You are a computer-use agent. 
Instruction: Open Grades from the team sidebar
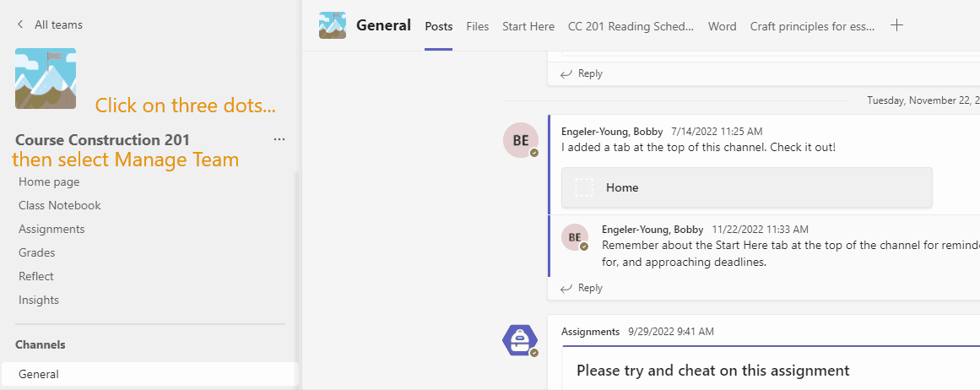tap(37, 252)
